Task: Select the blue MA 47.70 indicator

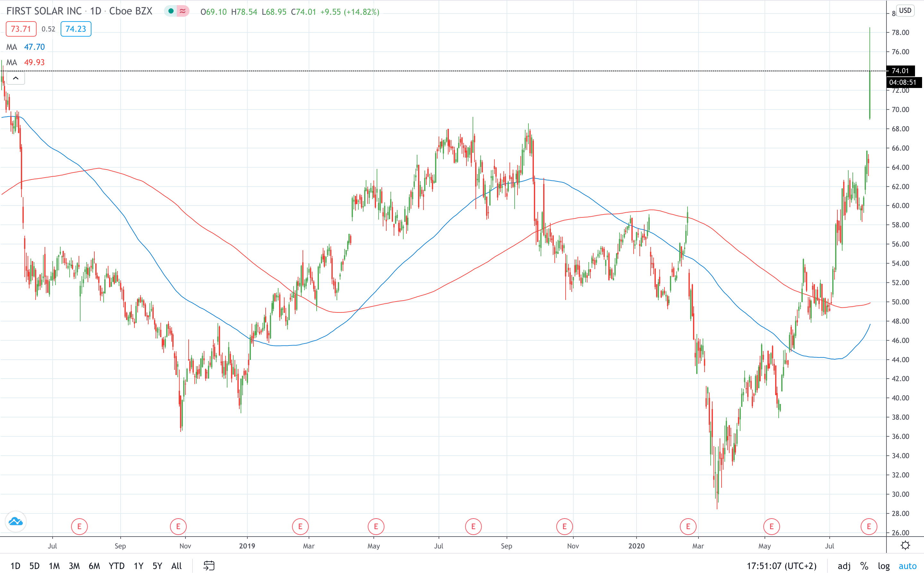Action: pyautogui.click(x=26, y=47)
